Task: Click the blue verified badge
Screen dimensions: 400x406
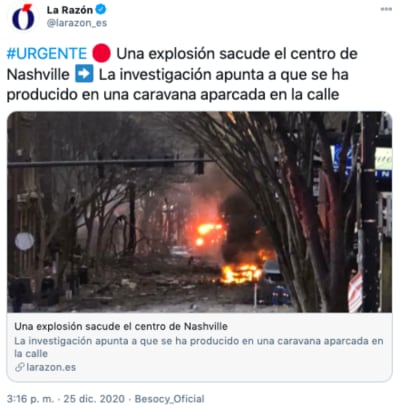Action: click(101, 10)
